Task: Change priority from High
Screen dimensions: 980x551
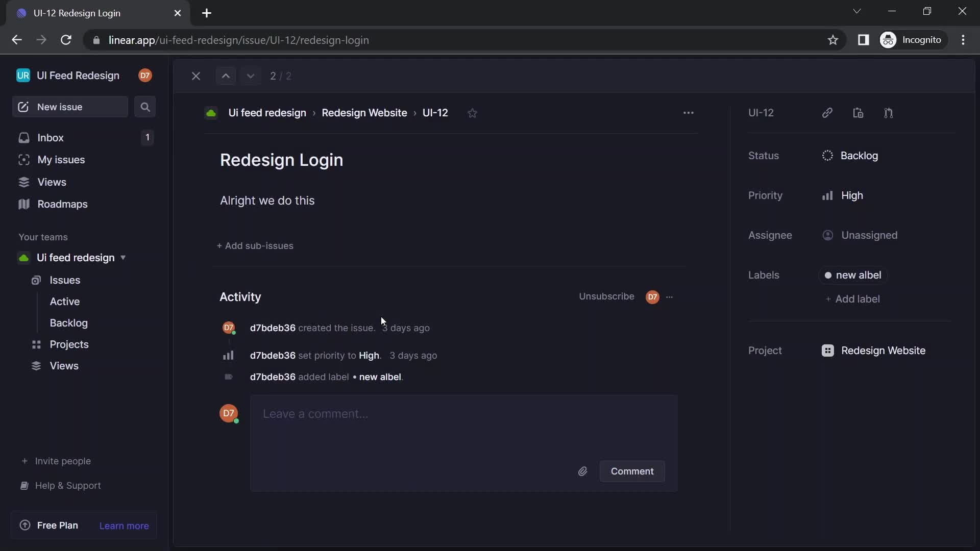Action: [x=842, y=195]
